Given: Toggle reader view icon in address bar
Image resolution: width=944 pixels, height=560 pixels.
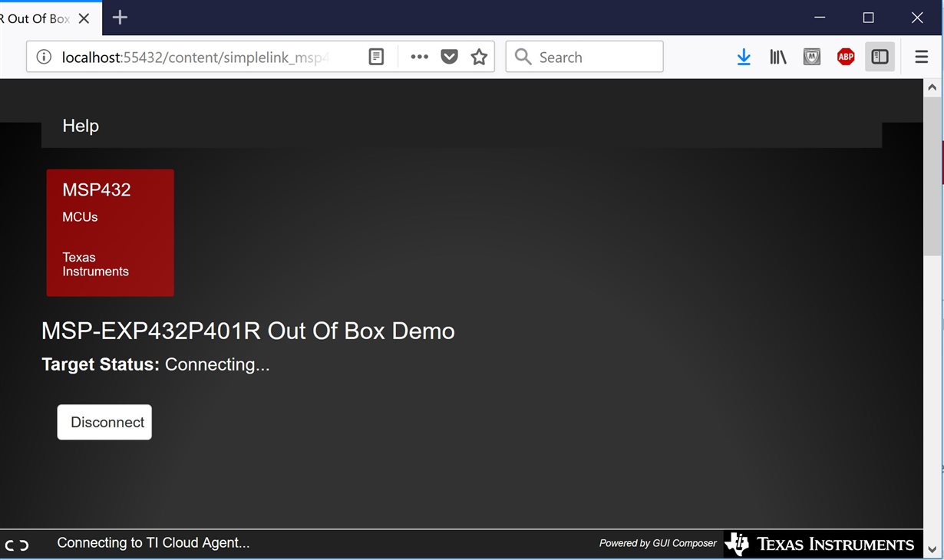Looking at the screenshot, I should point(376,57).
